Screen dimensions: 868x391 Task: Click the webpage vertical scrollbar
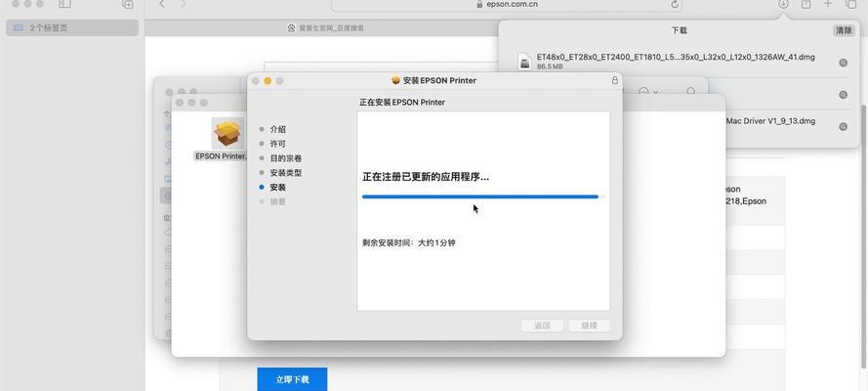click(x=864, y=237)
